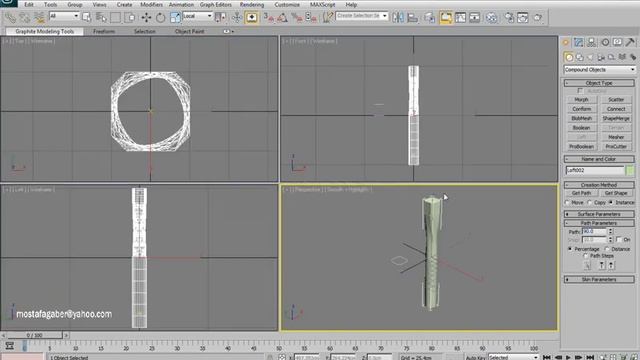
Task: Switch to the Utilities hammer tab
Action: (x=630, y=42)
